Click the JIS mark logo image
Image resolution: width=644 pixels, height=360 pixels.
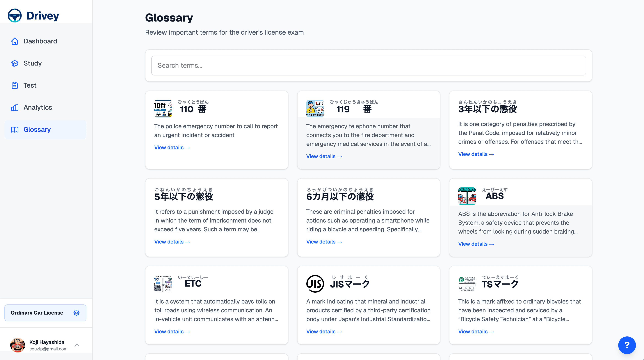315,284
